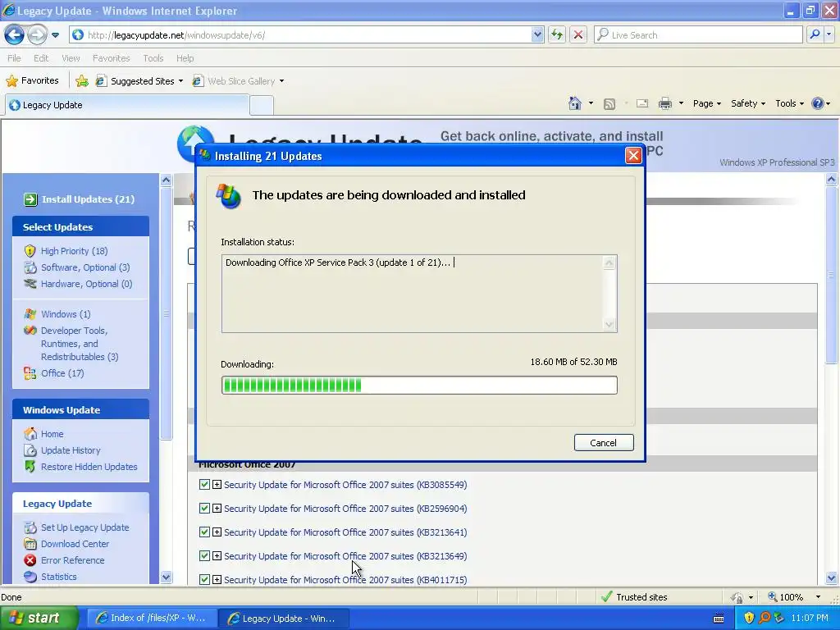Expand details for the KB3213641 update

click(x=217, y=532)
